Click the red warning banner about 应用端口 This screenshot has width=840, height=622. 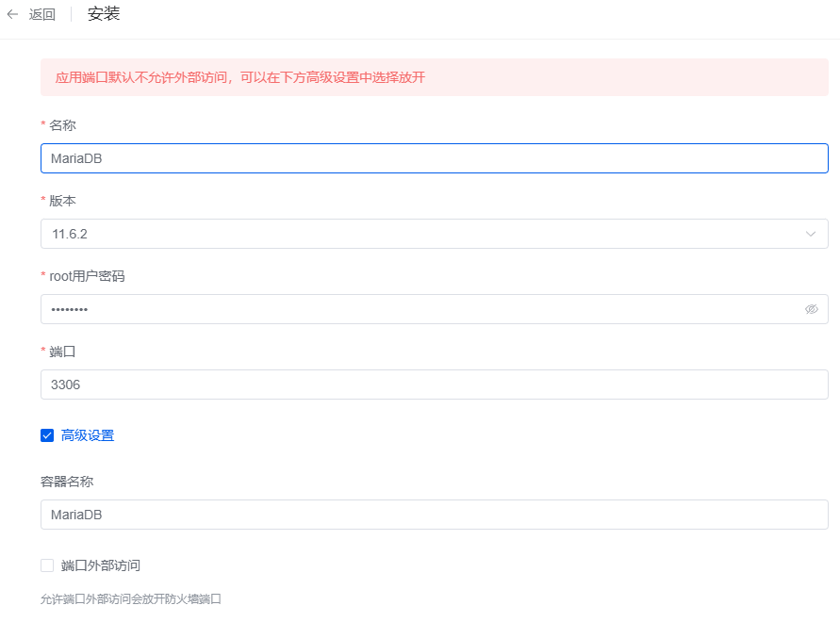pyautogui.click(x=435, y=77)
